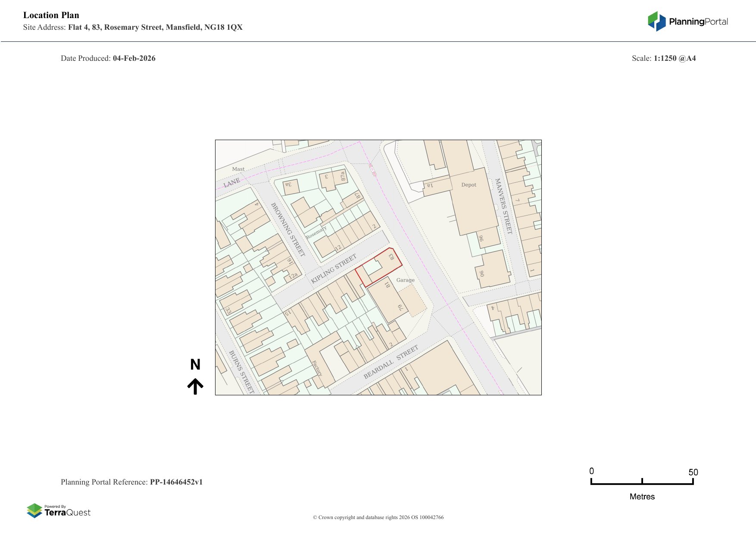Click the TerraQuest layered logo icon

(x=34, y=510)
